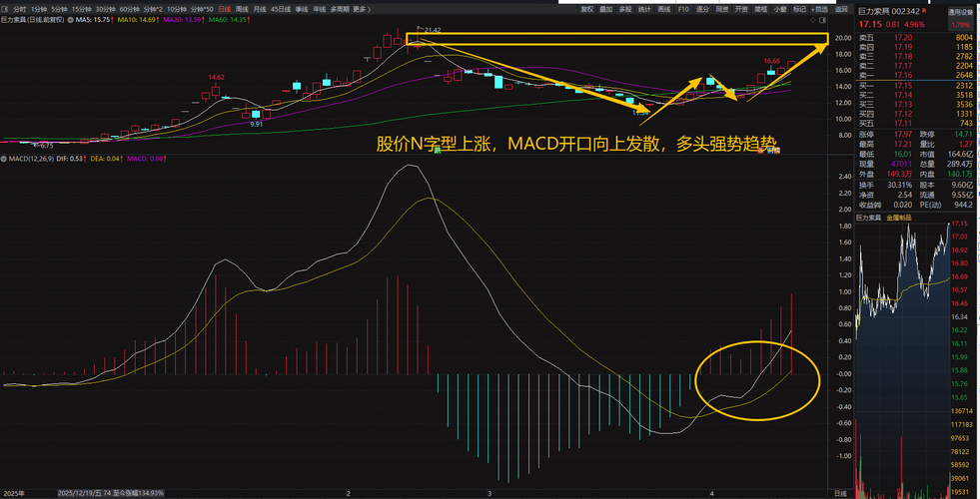This screenshot has width=980, height=499.
Task: Click the DEA: 0.04 value label
Action: point(106,160)
